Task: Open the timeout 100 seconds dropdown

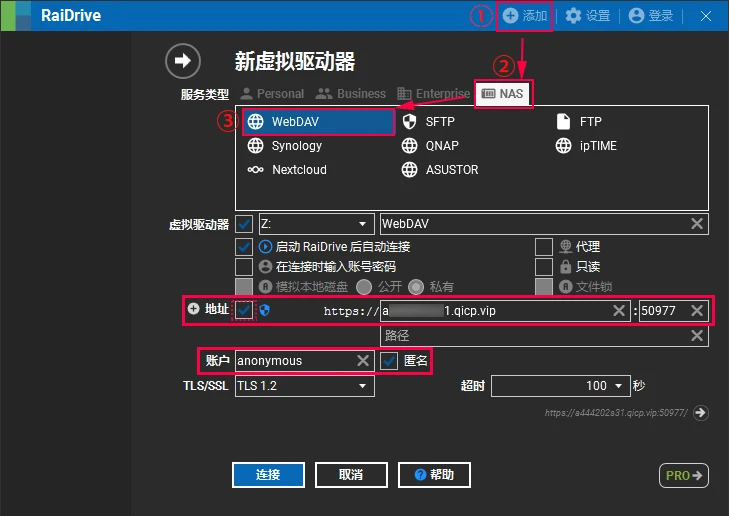Action: [561, 386]
